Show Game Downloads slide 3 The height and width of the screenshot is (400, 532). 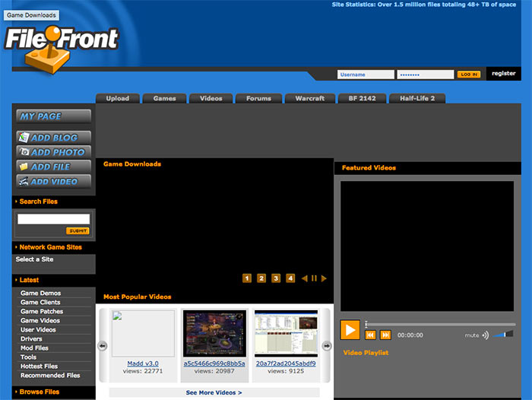coord(276,278)
